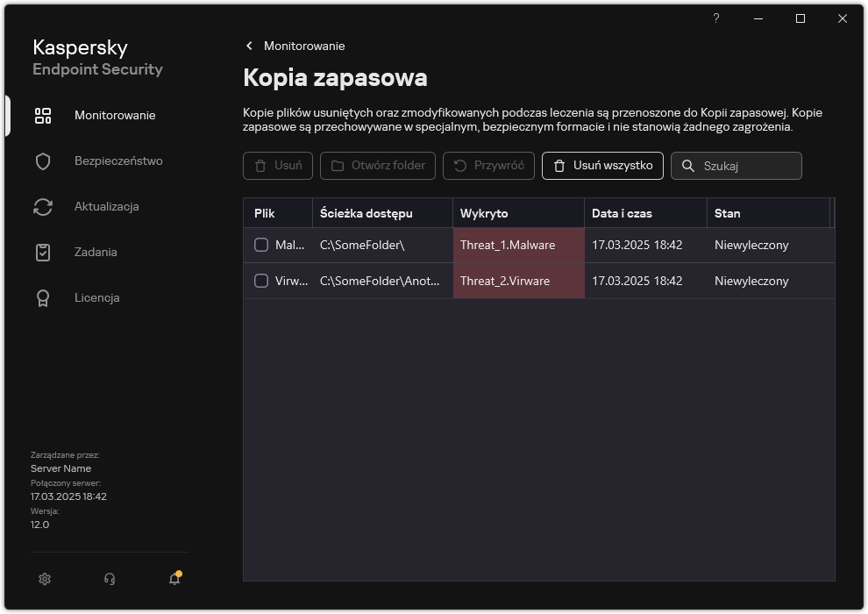
Task: Click the support headset icon
Action: [x=109, y=579]
